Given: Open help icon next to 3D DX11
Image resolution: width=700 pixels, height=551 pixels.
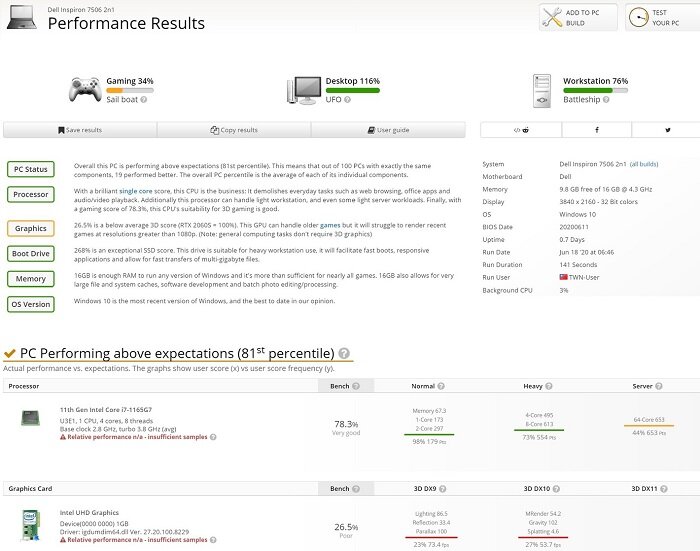Looking at the screenshot, I should tap(664, 489).
